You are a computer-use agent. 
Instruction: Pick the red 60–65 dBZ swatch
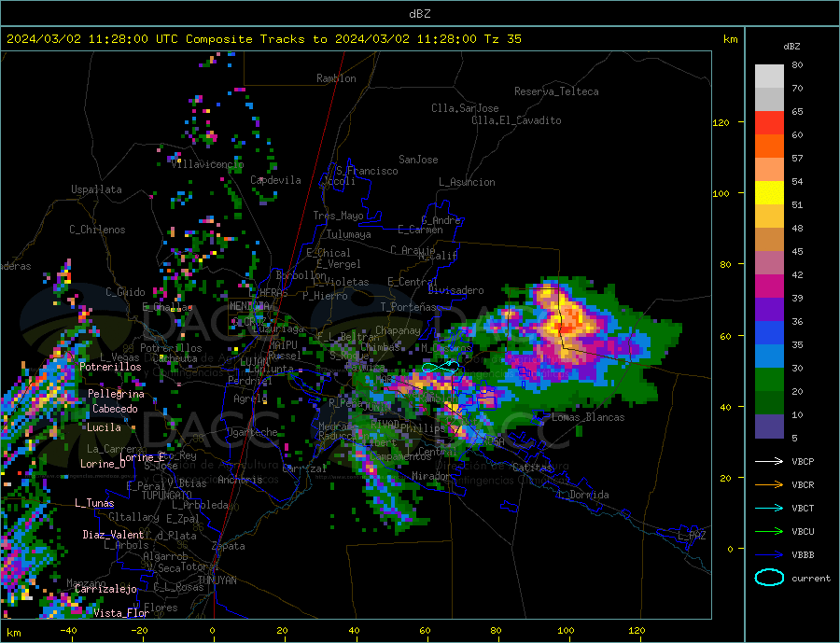click(x=769, y=122)
